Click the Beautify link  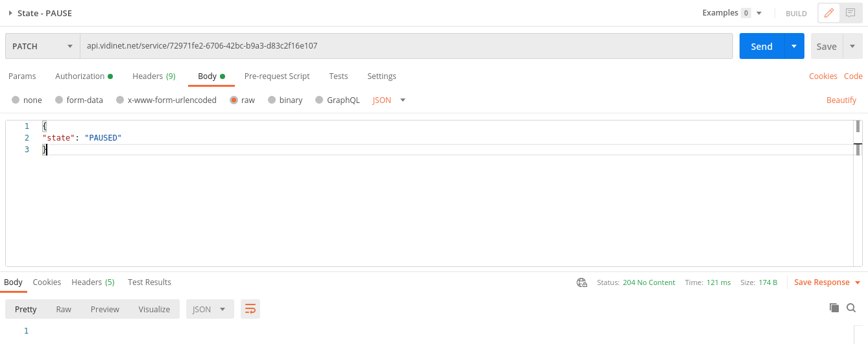(x=841, y=100)
